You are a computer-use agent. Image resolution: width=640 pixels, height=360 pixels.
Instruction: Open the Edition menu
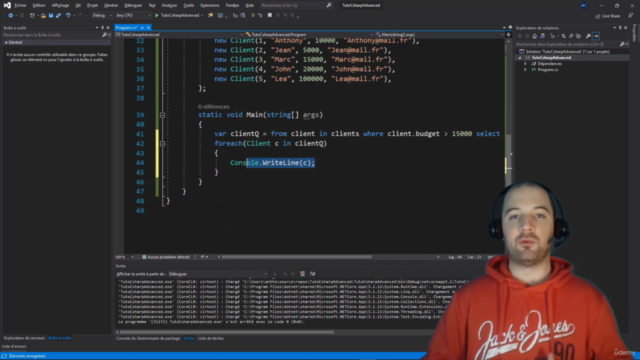[x=39, y=5]
